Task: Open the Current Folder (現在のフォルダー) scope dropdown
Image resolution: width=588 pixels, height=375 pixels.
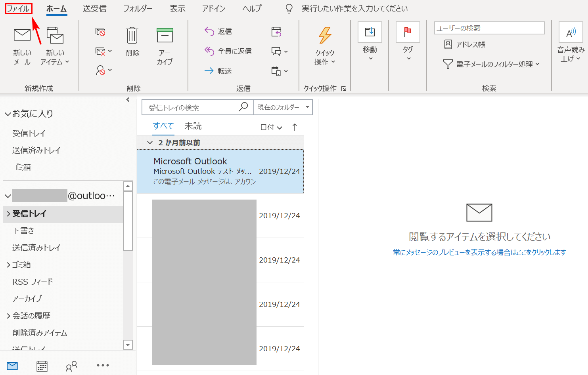Action: pos(283,107)
